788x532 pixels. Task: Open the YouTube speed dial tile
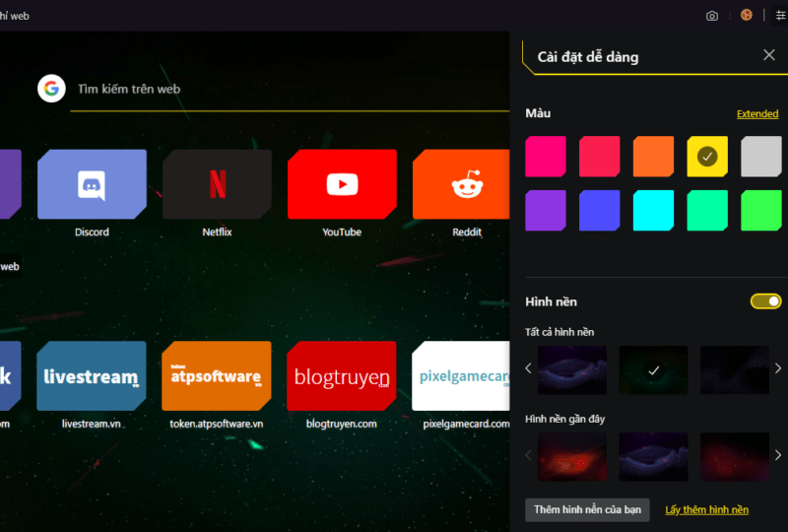(x=342, y=184)
